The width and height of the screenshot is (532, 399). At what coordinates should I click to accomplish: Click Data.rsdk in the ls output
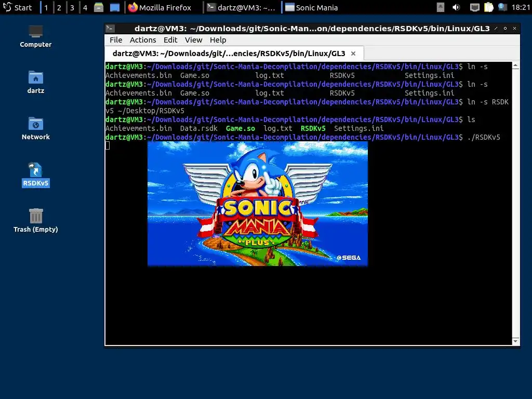point(199,129)
